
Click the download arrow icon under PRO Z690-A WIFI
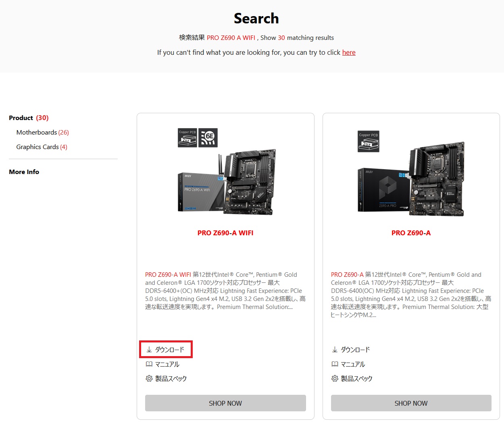(x=149, y=350)
